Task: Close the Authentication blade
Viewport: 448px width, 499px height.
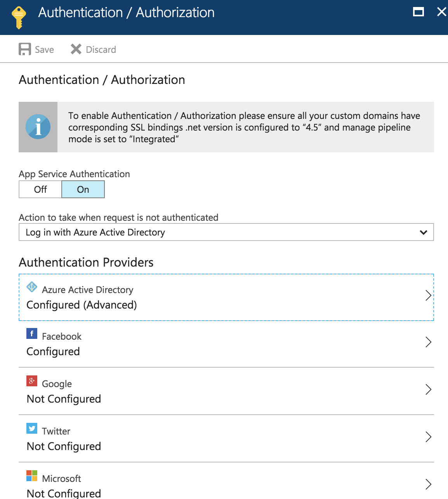Action: 442,12
